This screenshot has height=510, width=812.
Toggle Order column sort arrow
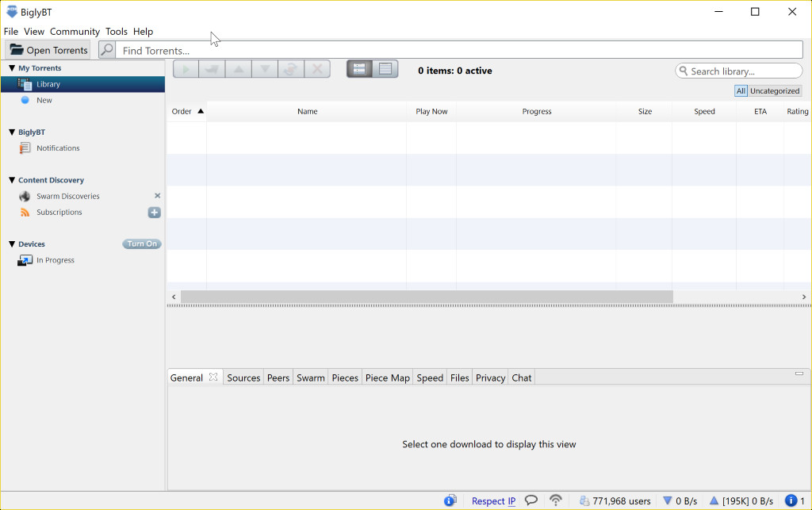tap(201, 111)
